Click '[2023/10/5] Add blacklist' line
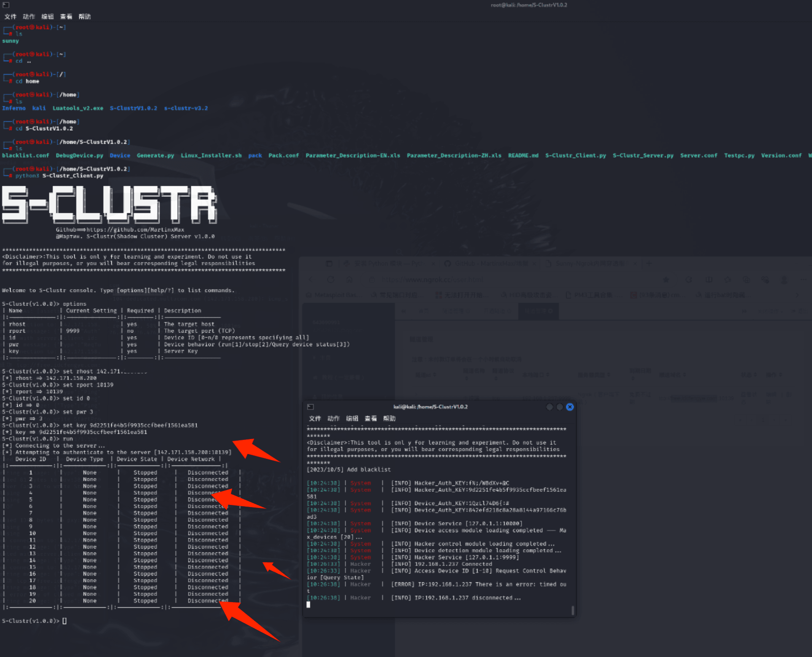Viewport: 812px width, 657px height. 349,469
